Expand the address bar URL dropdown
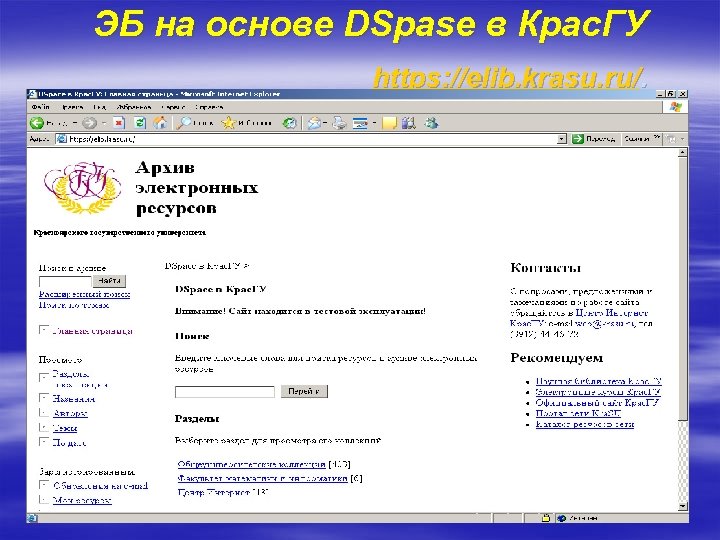 pyautogui.click(x=561, y=139)
